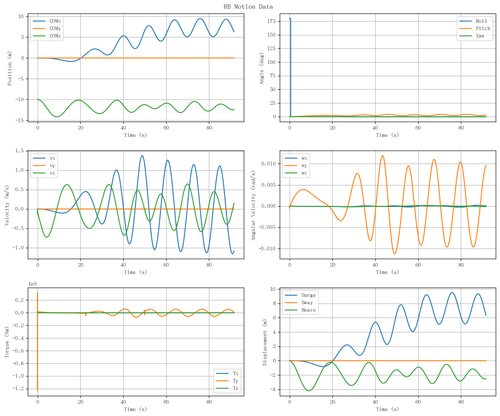Click the '0.010' tick on Angular Velocity axis
The width and height of the screenshot is (500, 416).
point(269,164)
